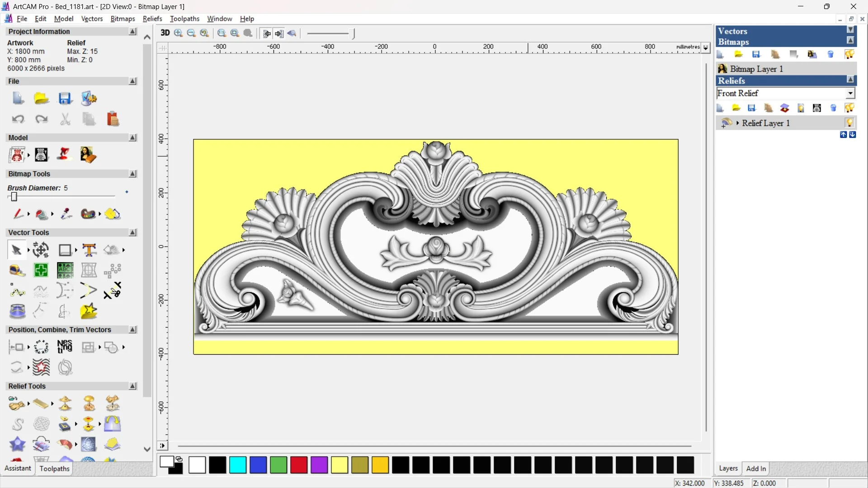Click the Save file icon
Image resolution: width=868 pixels, height=488 pixels.
point(65,99)
